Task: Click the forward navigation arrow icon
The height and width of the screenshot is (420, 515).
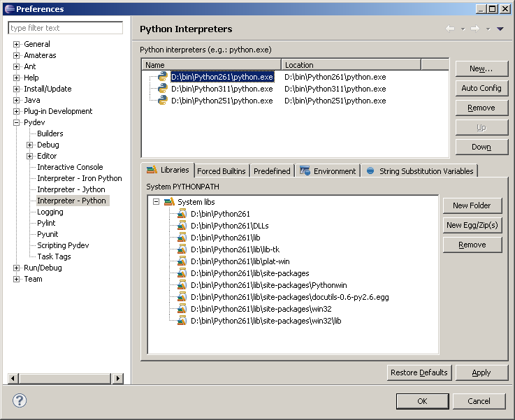Action: pos(474,29)
